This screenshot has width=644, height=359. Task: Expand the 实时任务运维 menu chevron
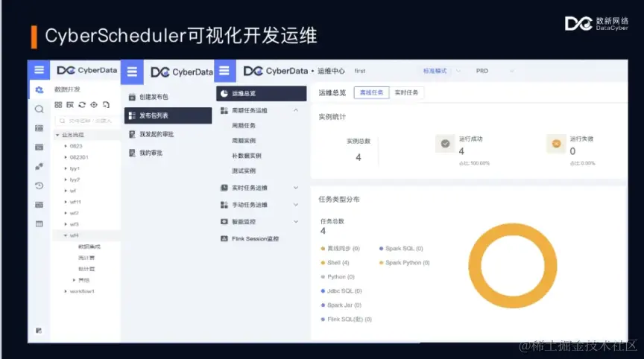pyautogui.click(x=296, y=188)
